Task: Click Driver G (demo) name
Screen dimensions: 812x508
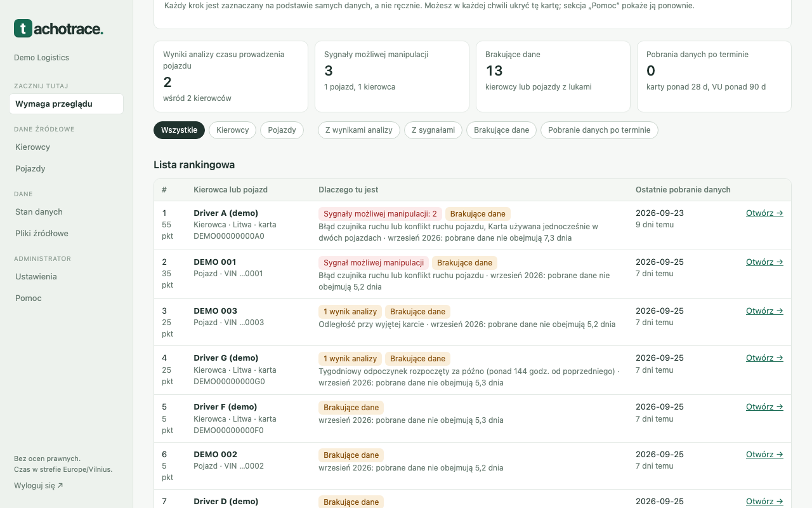Action: point(226,358)
